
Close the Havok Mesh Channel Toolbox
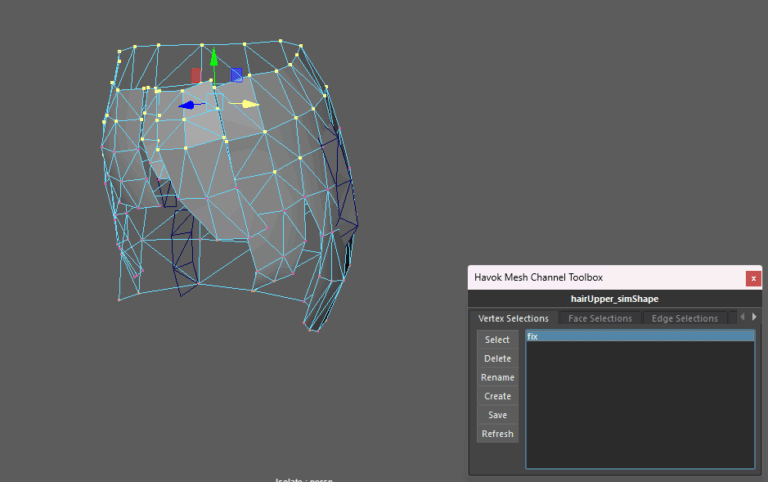click(x=753, y=278)
